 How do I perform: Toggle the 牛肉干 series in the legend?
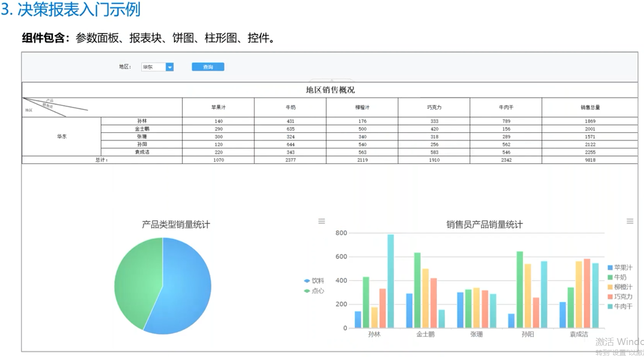(619, 307)
